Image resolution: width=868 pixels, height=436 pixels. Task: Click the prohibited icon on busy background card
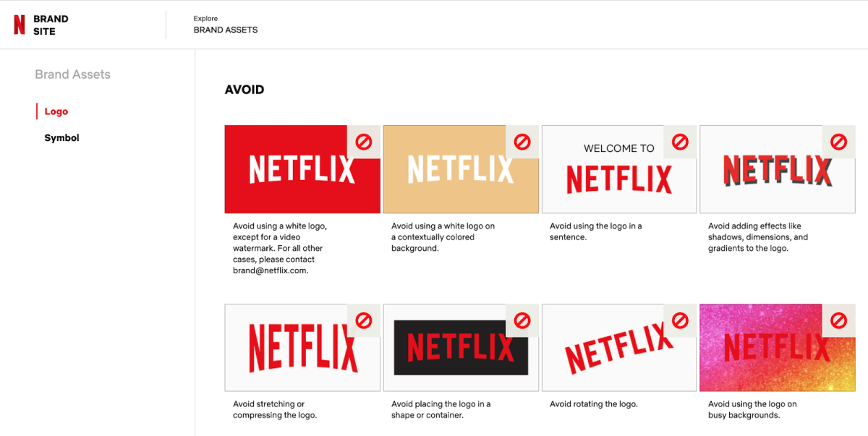point(838,320)
